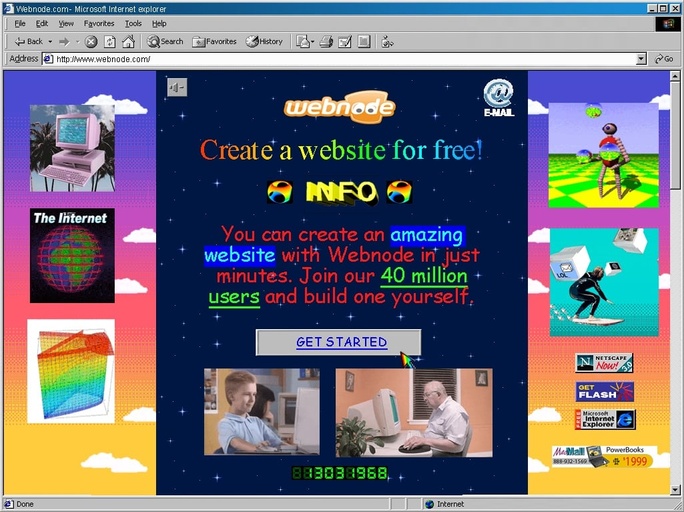
Task: Click the Windows logo throbber icon
Action: click(x=667, y=24)
